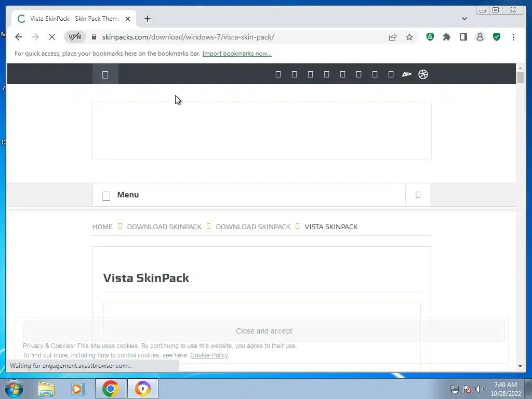This screenshot has height=399, width=532.
Task: Toggle the VPN badge in address bar
Action: [75, 37]
